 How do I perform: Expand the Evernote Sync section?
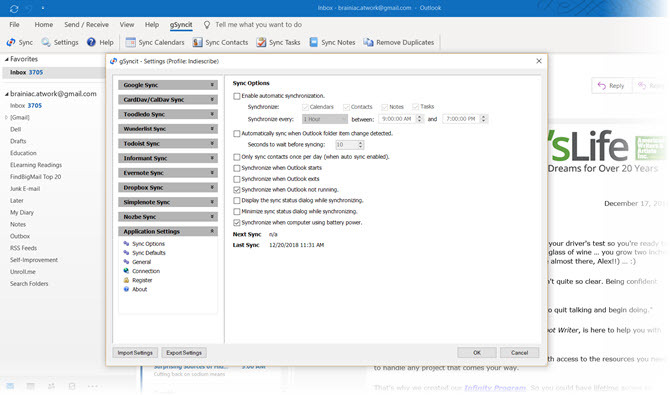point(168,173)
